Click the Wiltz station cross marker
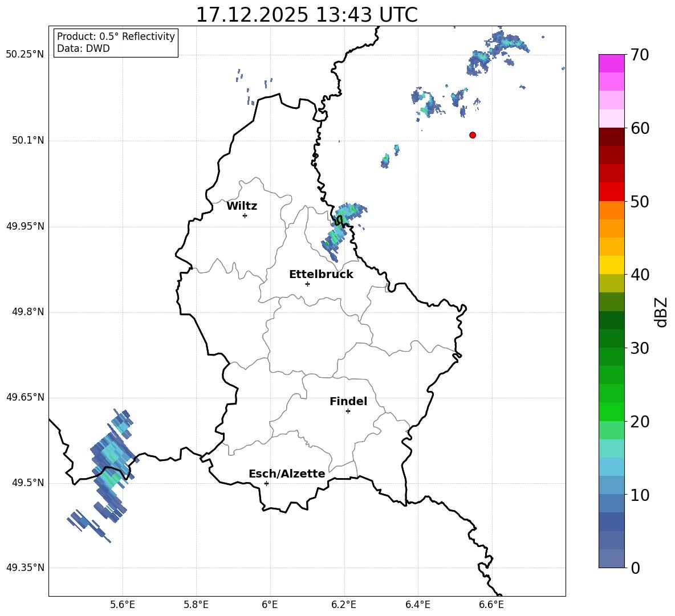The height and width of the screenshot is (616, 675). 245,215
